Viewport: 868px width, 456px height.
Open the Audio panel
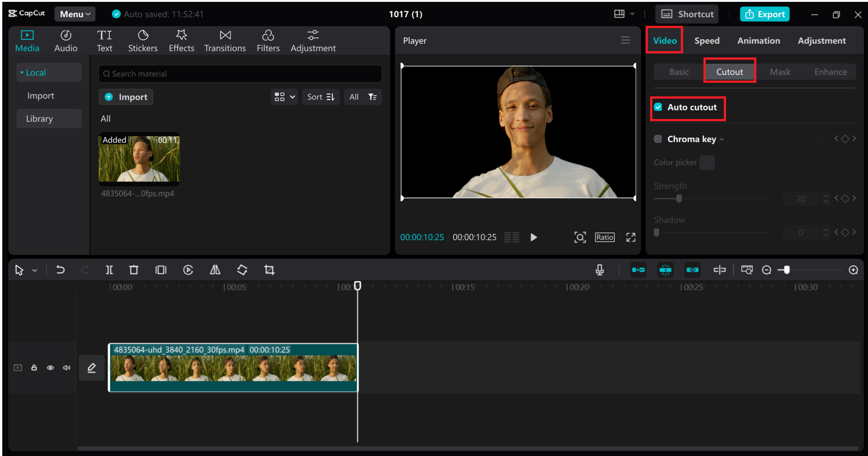point(66,41)
